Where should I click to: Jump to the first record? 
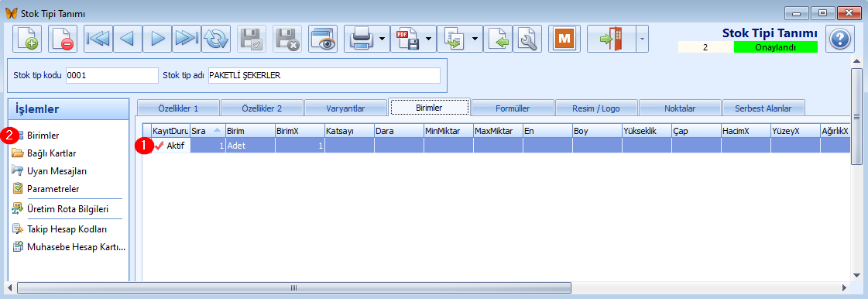(98, 39)
